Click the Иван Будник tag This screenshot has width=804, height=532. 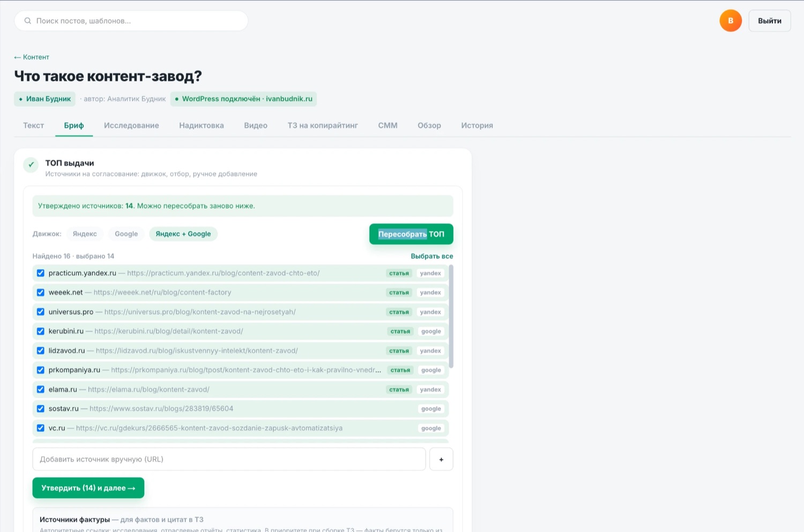pyautogui.click(x=45, y=99)
